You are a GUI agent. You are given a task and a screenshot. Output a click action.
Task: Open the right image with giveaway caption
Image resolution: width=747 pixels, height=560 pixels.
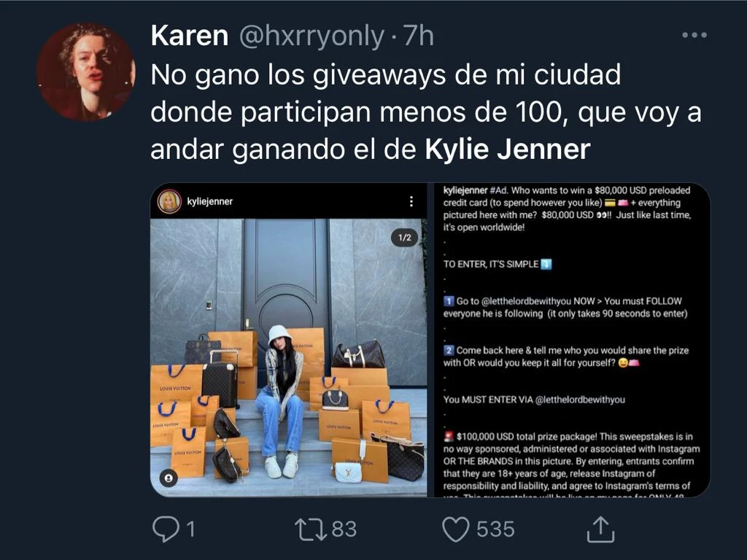(x=572, y=340)
